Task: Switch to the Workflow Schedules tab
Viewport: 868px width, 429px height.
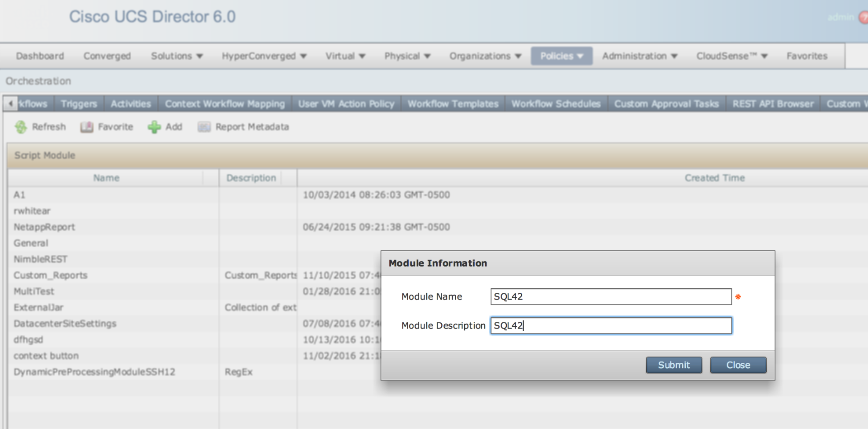Action: [x=556, y=104]
